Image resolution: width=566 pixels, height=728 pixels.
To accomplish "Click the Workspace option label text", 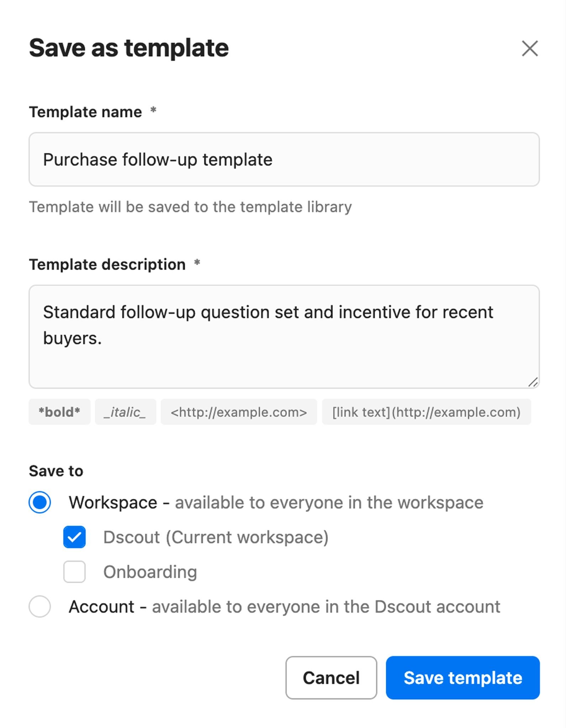I will coord(113,503).
